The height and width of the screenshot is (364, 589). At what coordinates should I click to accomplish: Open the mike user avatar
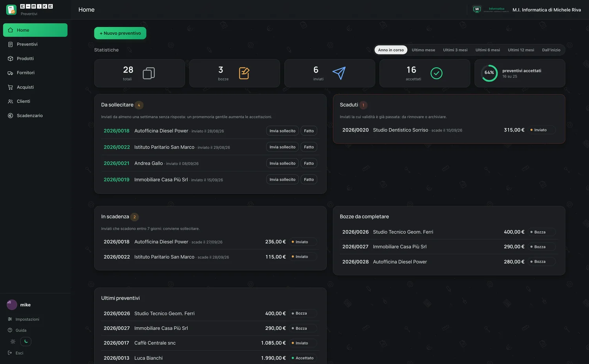tap(12, 305)
